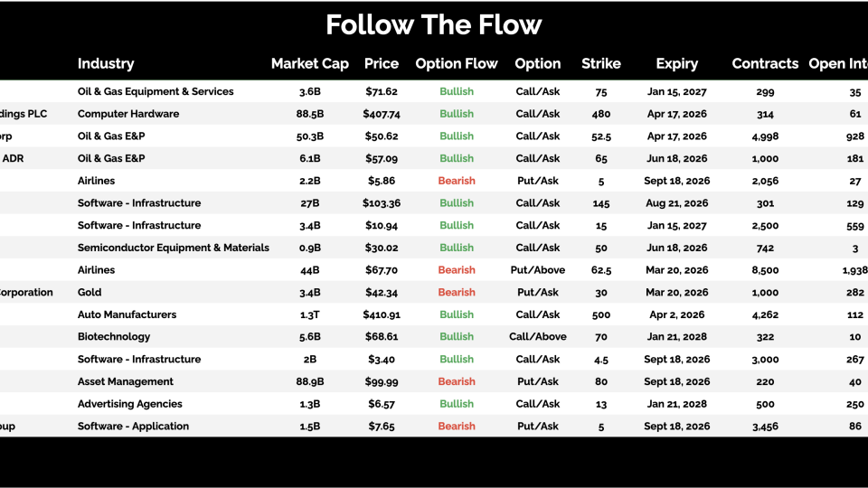Click the Biotechnology industry cell
868x488 pixels.
(x=114, y=337)
